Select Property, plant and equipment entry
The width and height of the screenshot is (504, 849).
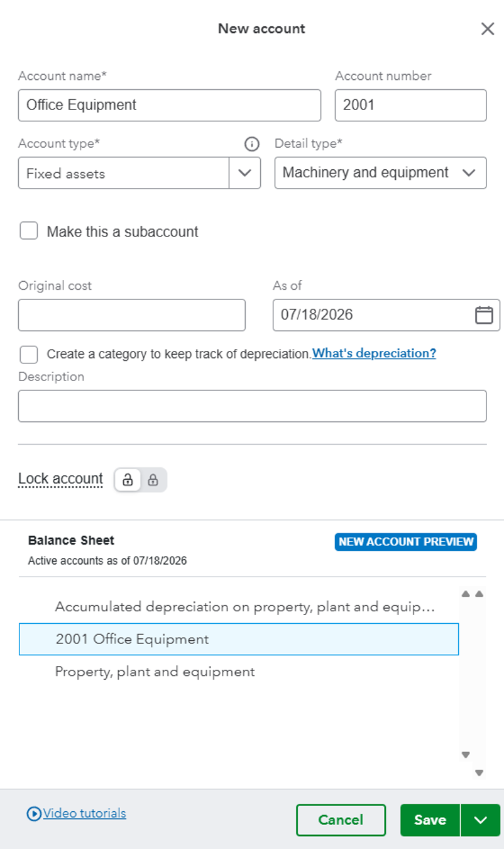click(155, 672)
